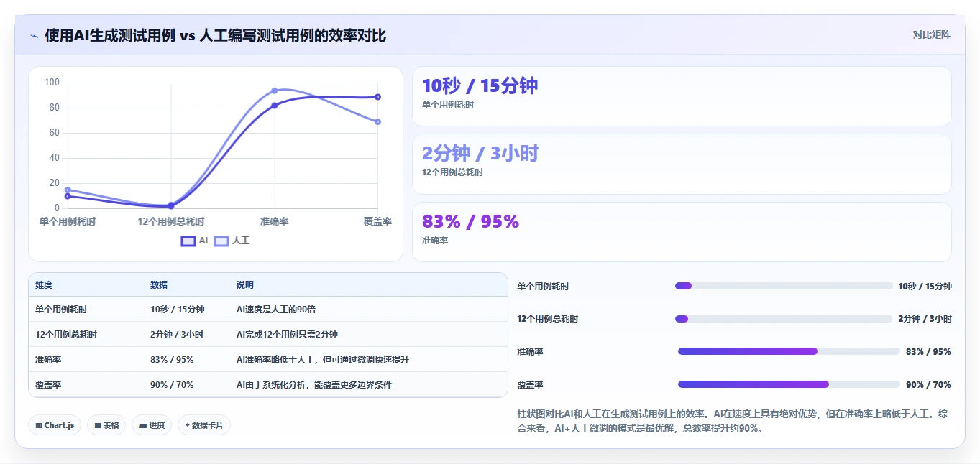Click the Chart.js tag chip

coord(55,425)
